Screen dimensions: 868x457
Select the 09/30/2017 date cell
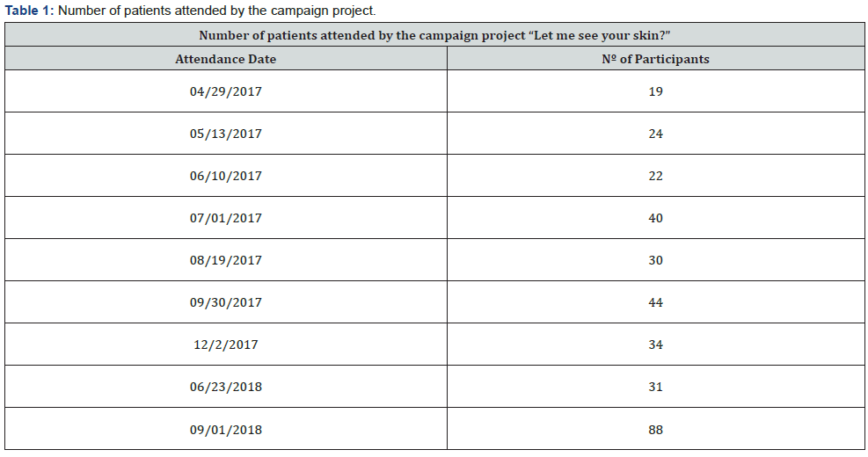[x=225, y=302]
